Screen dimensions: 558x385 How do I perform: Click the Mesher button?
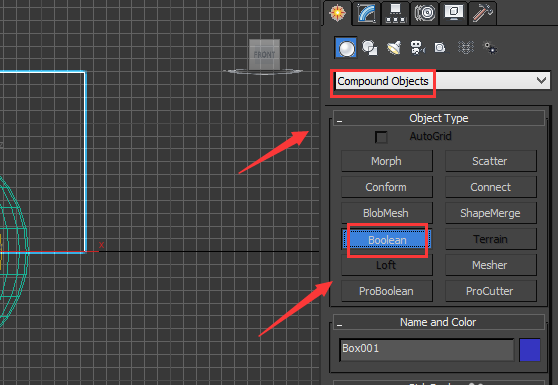click(x=491, y=265)
